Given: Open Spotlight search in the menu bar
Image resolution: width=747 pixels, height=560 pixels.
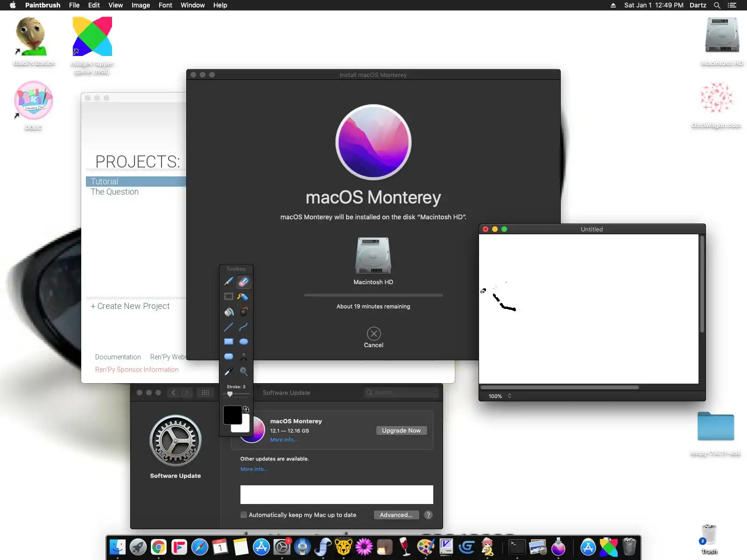Looking at the screenshot, I should (717, 5).
